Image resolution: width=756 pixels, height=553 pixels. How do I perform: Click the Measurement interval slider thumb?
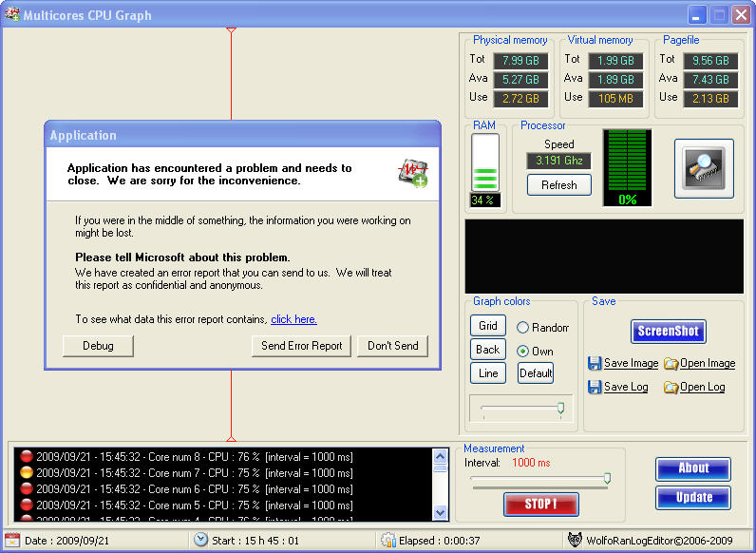click(608, 478)
